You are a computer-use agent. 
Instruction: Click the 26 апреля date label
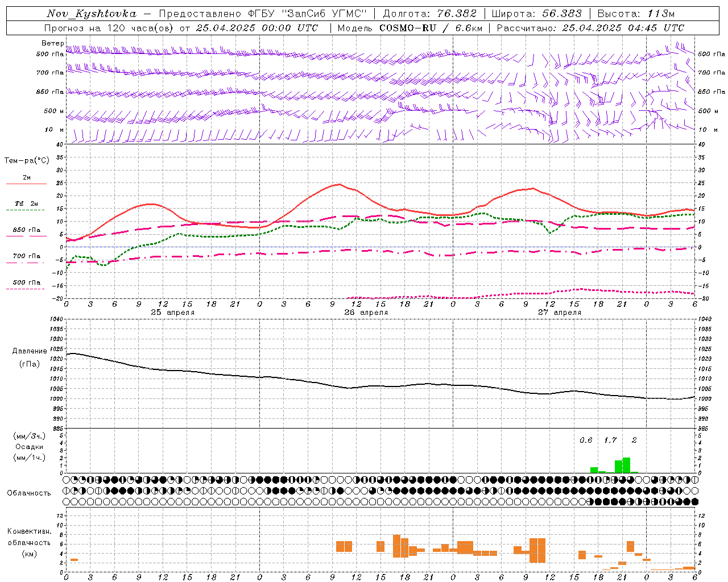[x=366, y=313]
